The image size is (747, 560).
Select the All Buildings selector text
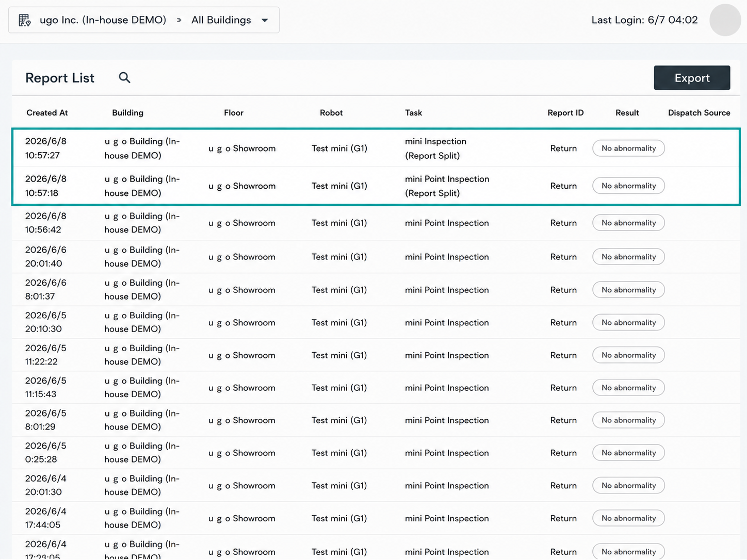221,20
